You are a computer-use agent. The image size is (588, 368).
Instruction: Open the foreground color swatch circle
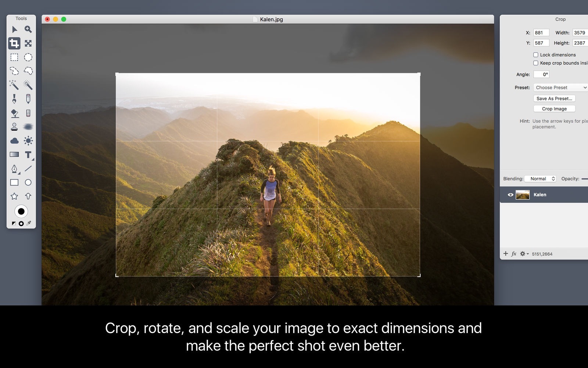[21, 211]
